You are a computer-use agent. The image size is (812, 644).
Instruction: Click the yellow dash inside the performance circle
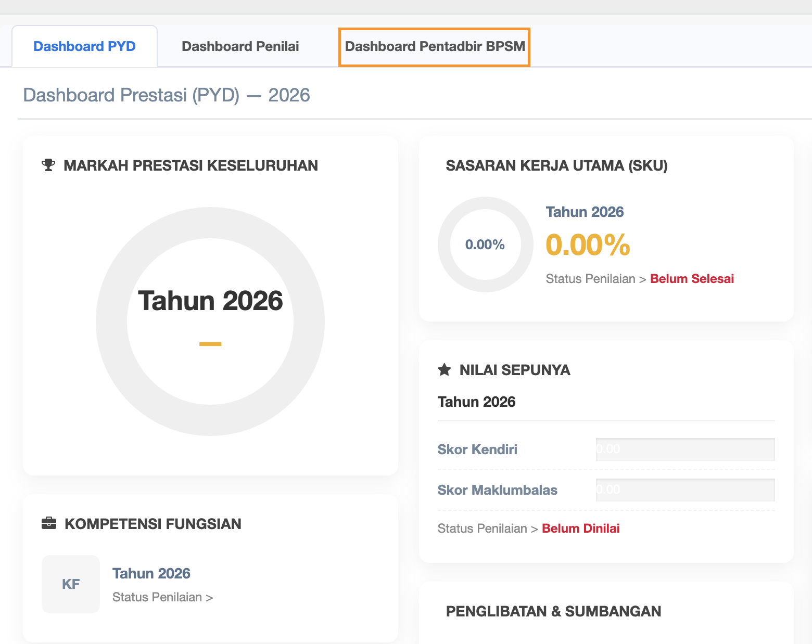tap(210, 344)
